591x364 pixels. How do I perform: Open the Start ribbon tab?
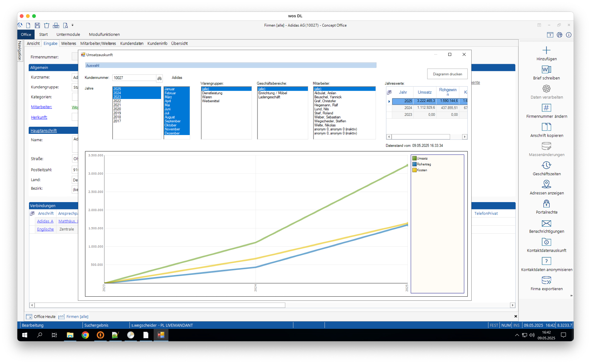[x=43, y=35]
